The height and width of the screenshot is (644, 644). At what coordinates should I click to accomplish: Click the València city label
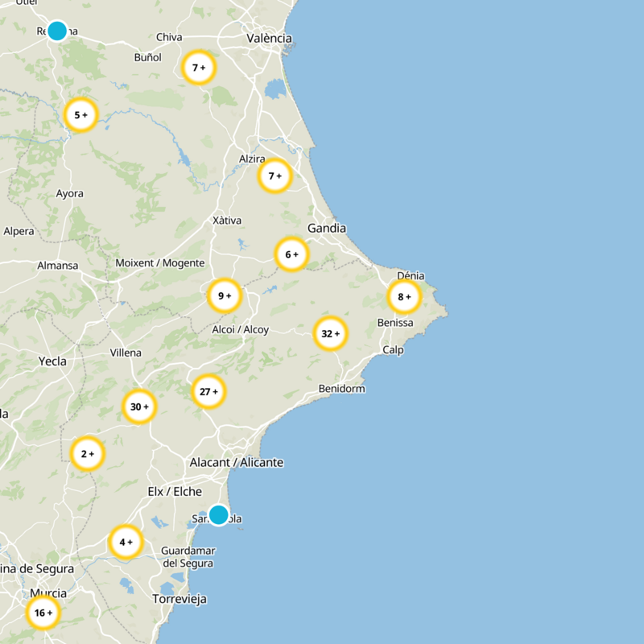tap(269, 38)
